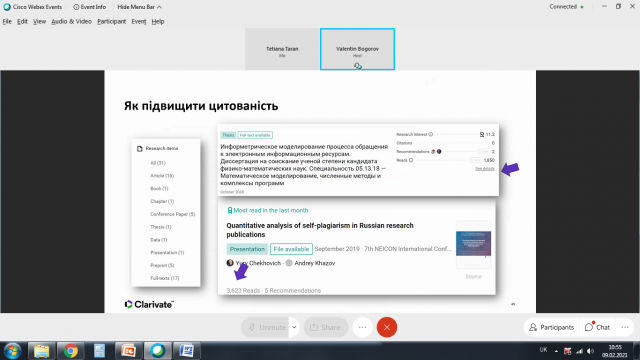640x360 pixels.
Task: Click the Clarivate logo on slide
Action: pyautogui.click(x=149, y=304)
